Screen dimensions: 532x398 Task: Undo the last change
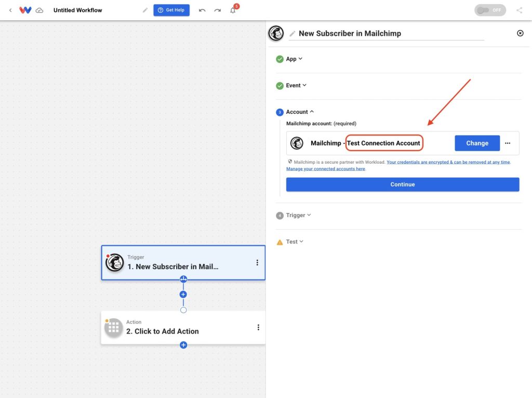(x=202, y=10)
